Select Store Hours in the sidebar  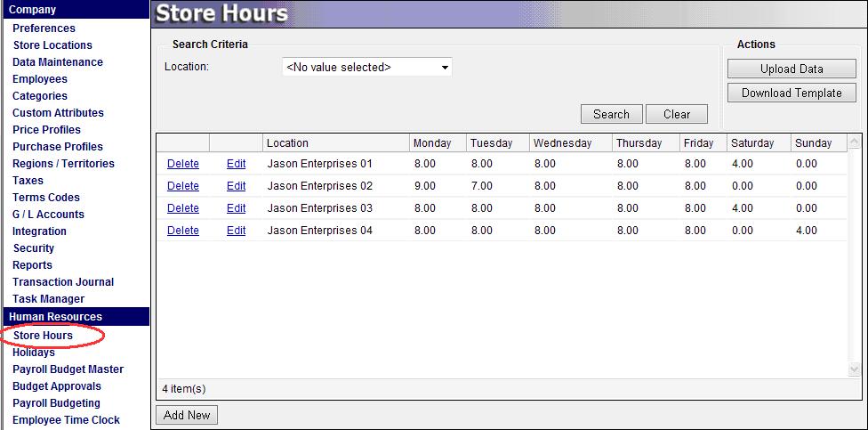point(43,336)
